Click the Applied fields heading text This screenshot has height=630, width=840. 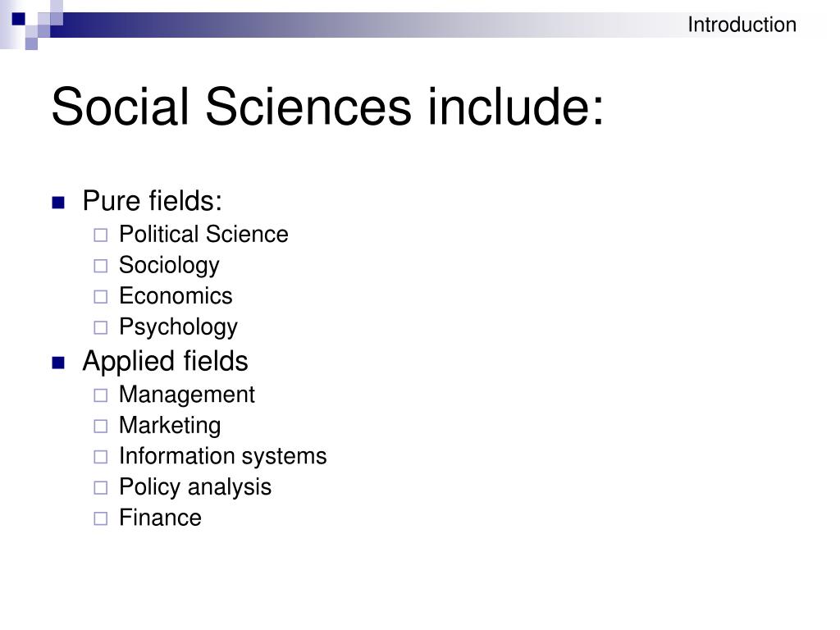(x=165, y=361)
